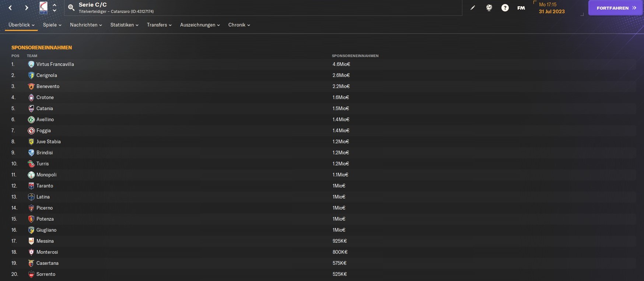Viewport: 644px width, 281px height.
Task: Expand the Chronik dropdown
Action: click(239, 25)
